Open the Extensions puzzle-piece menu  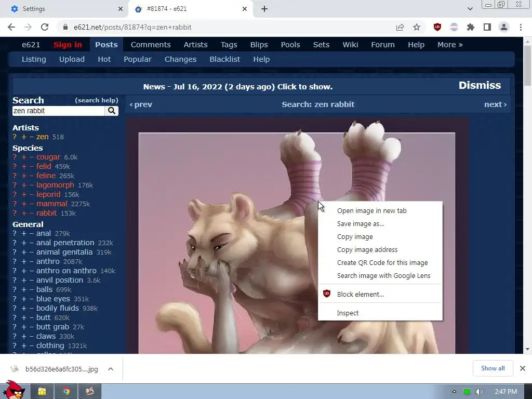point(471,27)
